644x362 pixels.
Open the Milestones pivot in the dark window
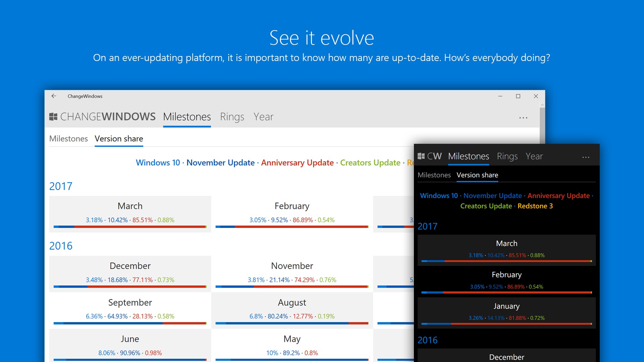coord(434,175)
